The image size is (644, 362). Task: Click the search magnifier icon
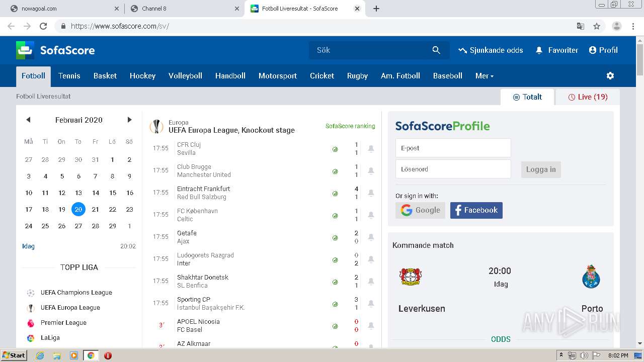coord(436,50)
